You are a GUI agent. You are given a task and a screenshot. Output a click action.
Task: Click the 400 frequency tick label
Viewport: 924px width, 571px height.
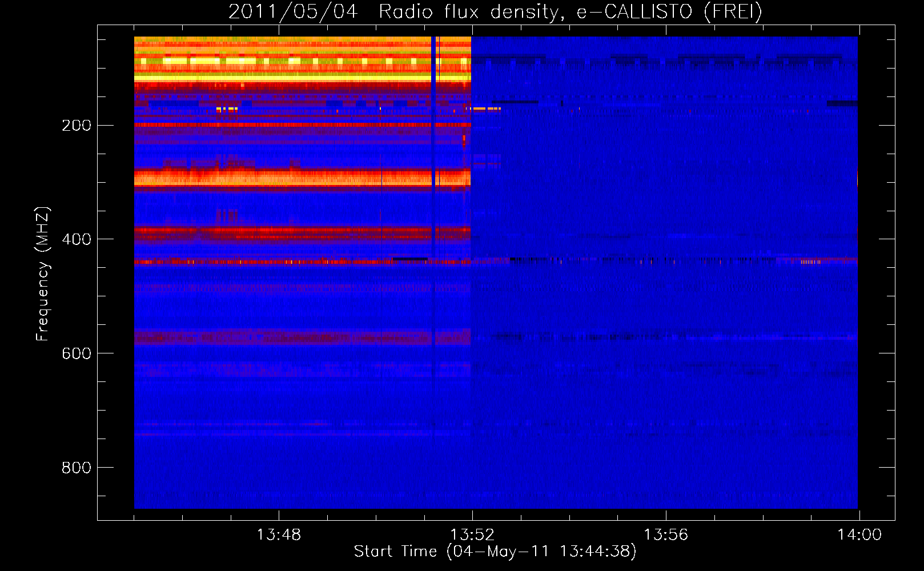click(x=77, y=239)
